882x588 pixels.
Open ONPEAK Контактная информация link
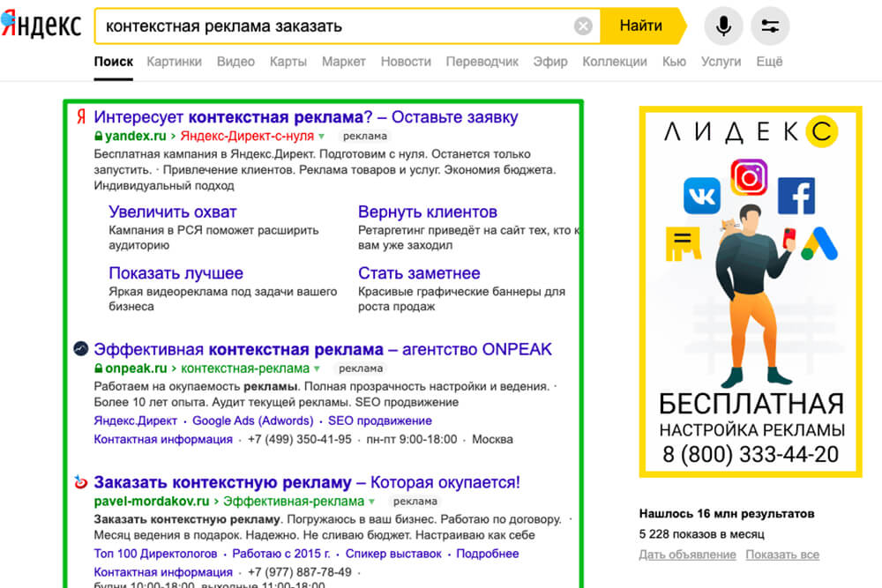click(x=163, y=439)
